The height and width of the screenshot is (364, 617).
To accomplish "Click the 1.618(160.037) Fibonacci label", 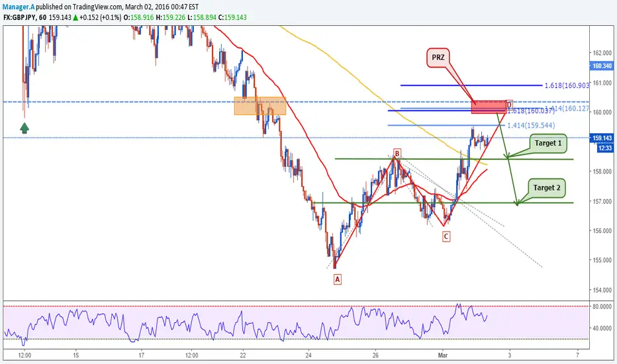I will pyautogui.click(x=531, y=111).
